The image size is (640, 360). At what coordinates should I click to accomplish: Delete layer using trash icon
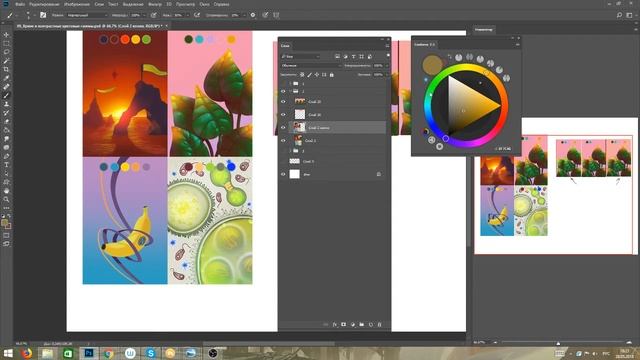pyautogui.click(x=380, y=324)
